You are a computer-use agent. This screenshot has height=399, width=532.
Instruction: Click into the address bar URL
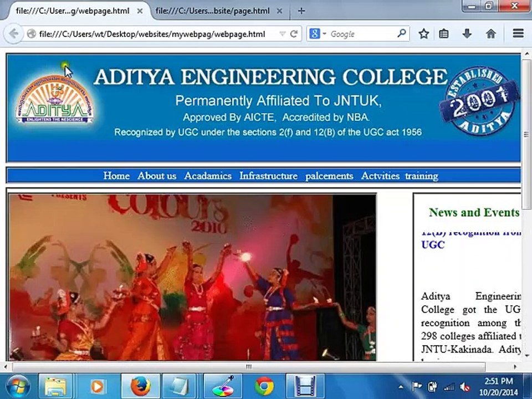pos(152,34)
